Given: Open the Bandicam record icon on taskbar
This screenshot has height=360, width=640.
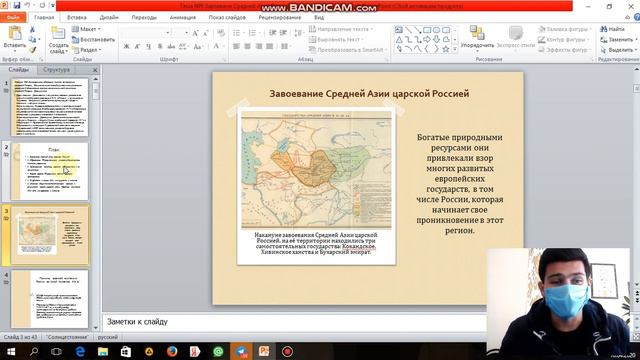Looking at the screenshot, I should coord(287,351).
